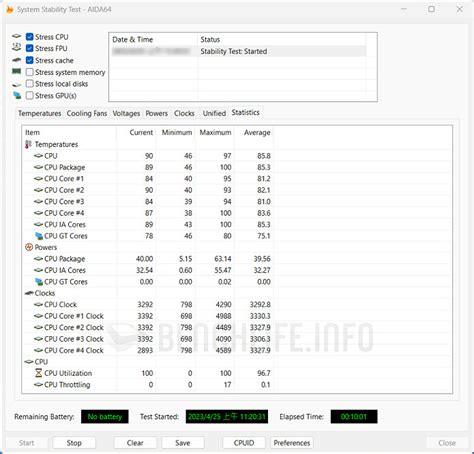Click the Start button
Screen dimensions: 474x454
click(26, 443)
